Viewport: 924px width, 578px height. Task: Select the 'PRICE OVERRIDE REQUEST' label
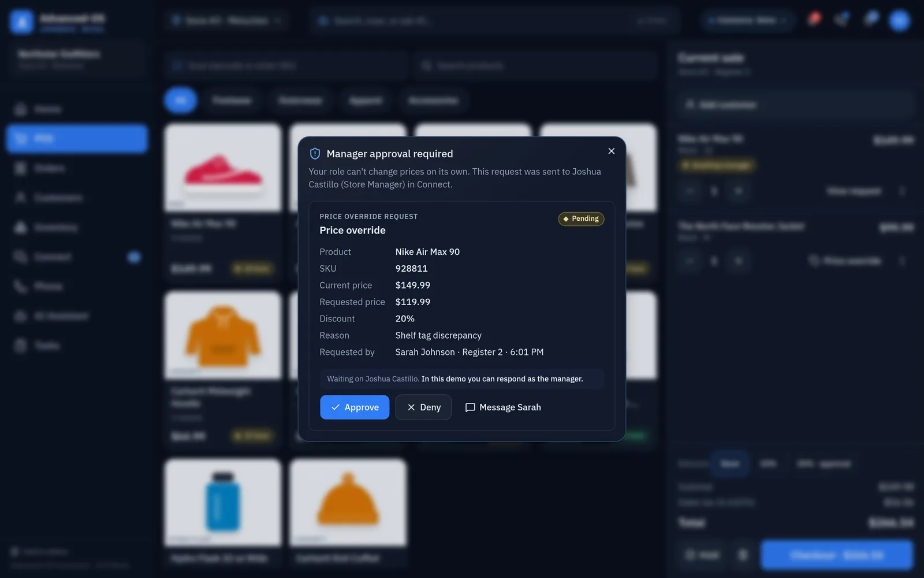(x=368, y=217)
